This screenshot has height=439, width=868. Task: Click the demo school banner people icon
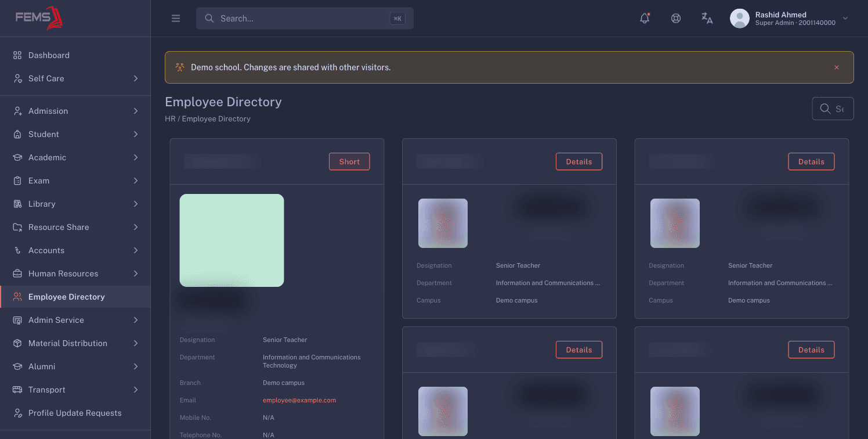pyautogui.click(x=180, y=67)
